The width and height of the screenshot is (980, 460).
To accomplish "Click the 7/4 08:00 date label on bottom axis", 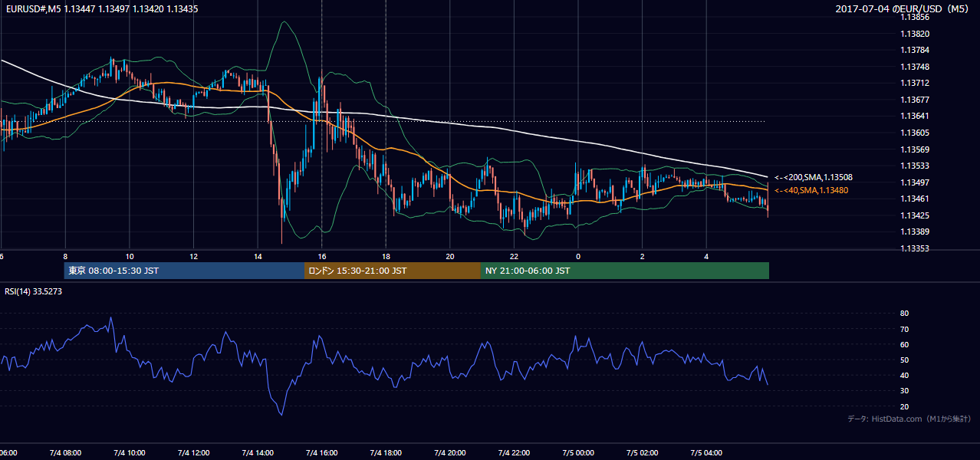I will tap(64, 453).
